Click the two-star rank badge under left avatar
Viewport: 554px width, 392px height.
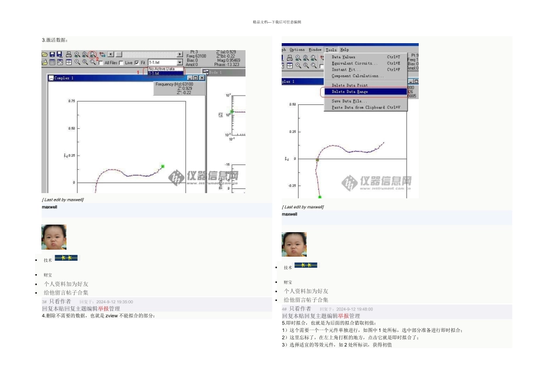(66, 258)
